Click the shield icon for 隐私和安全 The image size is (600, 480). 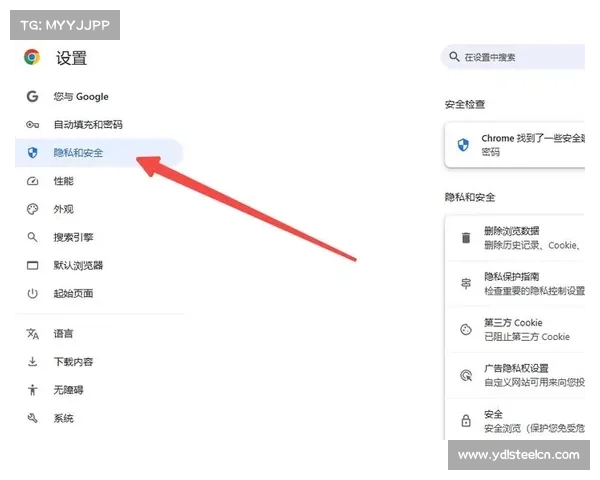pyautogui.click(x=32, y=153)
